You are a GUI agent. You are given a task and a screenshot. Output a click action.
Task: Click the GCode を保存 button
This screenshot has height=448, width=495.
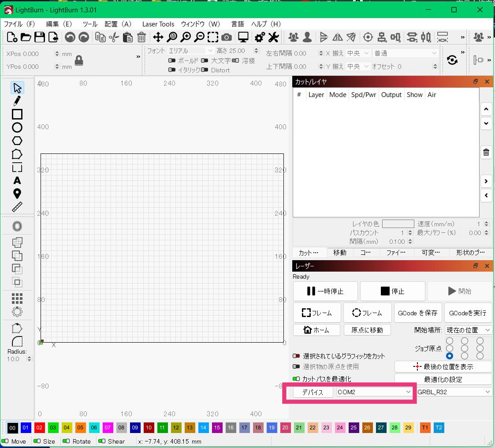coord(418,313)
